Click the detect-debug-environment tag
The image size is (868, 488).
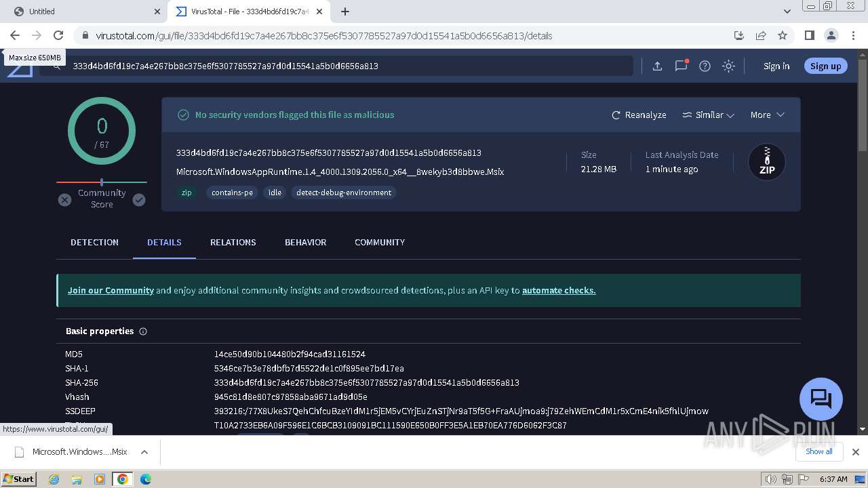[x=344, y=192]
